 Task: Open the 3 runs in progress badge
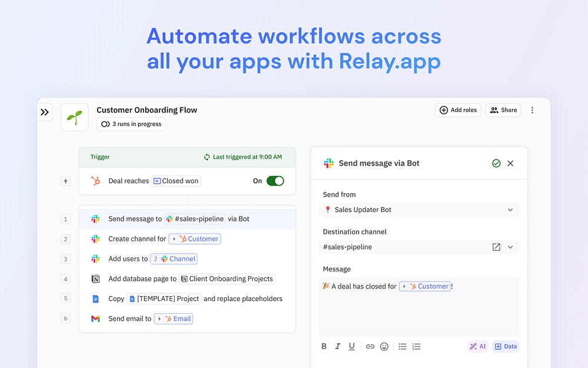pos(131,124)
